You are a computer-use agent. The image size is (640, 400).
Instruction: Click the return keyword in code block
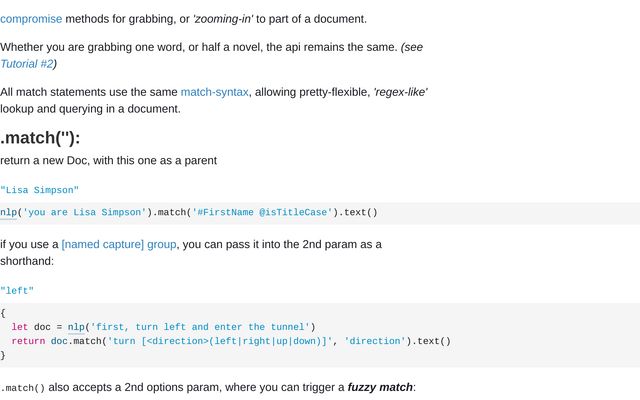tap(28, 341)
